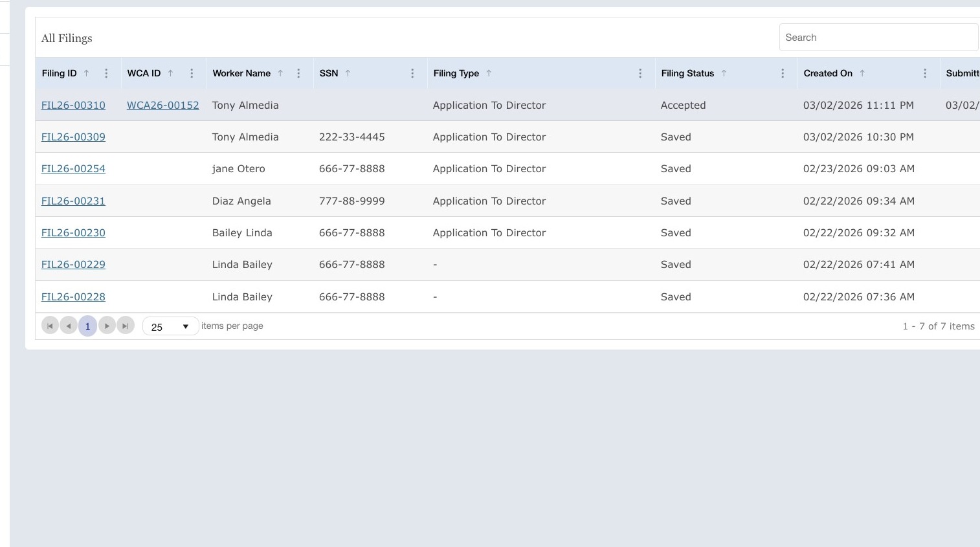Sort by Worker Name header
This screenshot has width=980, height=547.
click(241, 73)
